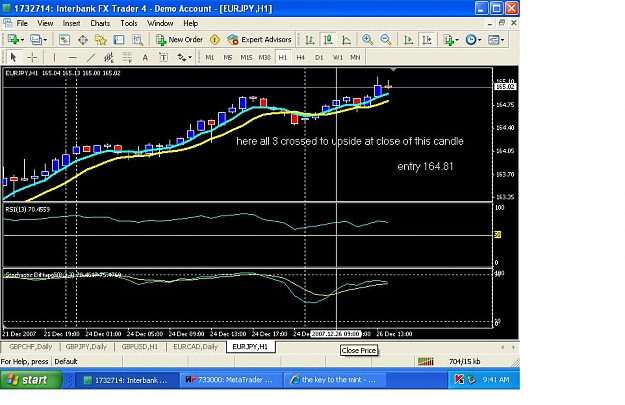Click the Templates icon
625x405 pixels.
click(x=494, y=39)
